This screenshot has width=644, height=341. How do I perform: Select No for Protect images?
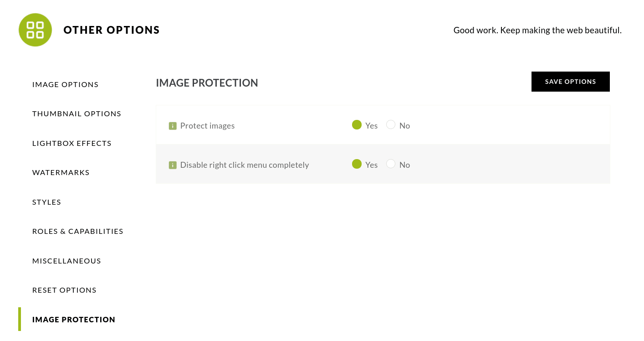[391, 124]
